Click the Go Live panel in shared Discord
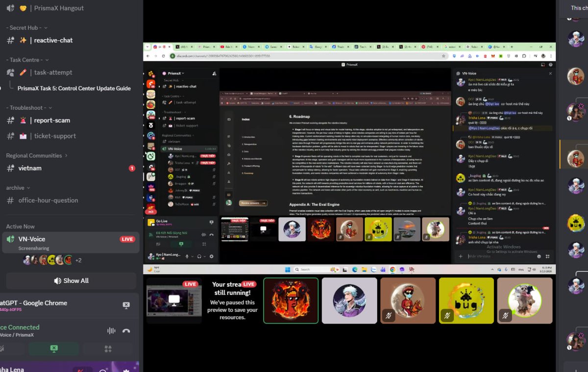This screenshot has width=588, height=372. click(x=181, y=223)
